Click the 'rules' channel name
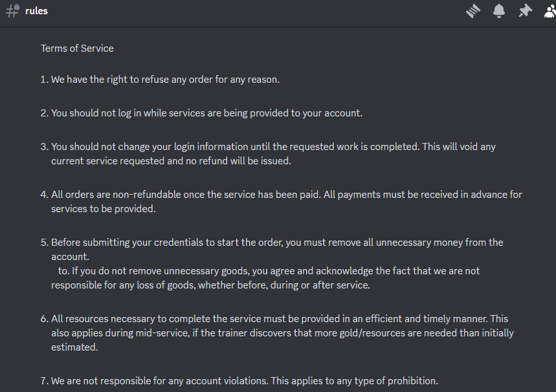This screenshot has width=556, height=392. click(36, 11)
